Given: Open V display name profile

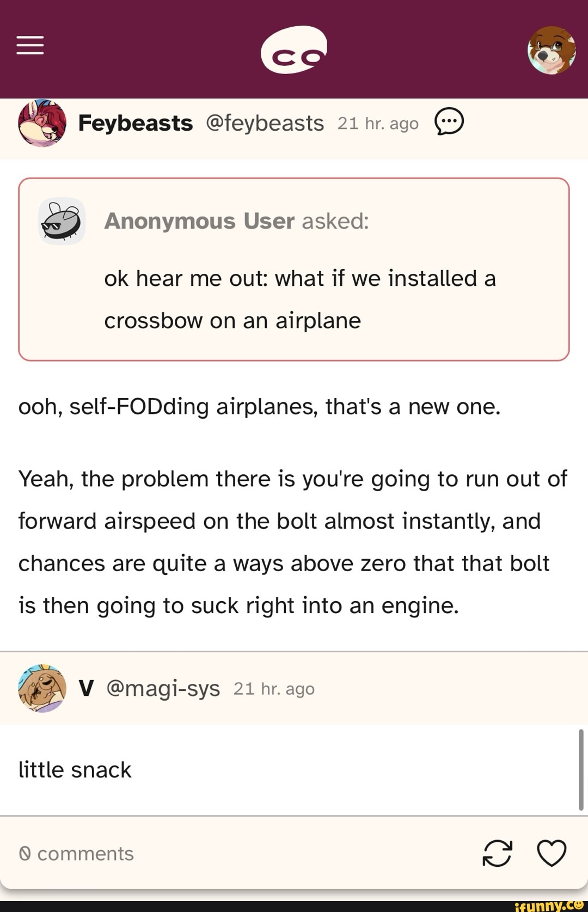Looking at the screenshot, I should [x=86, y=688].
